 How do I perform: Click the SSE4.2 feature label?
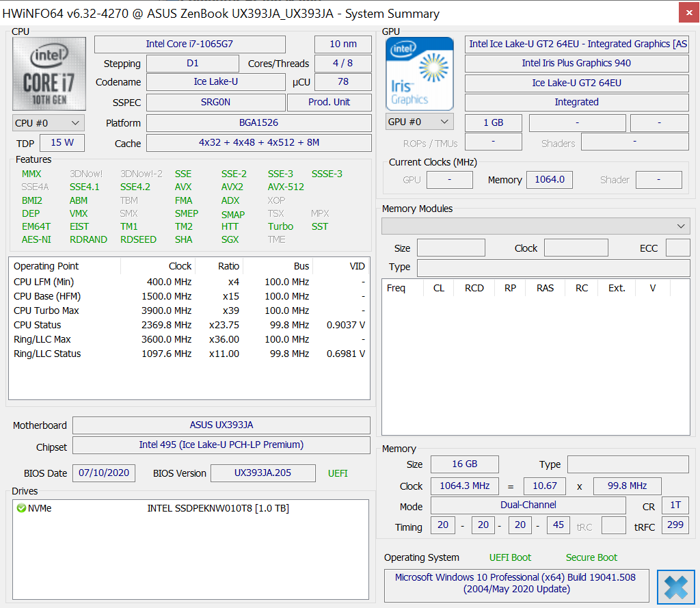[135, 187]
